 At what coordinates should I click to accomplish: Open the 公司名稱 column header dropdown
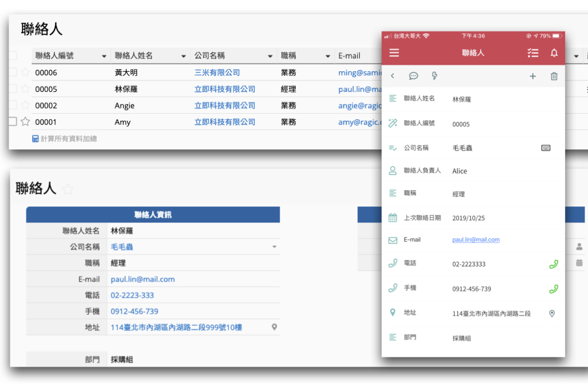(270, 56)
